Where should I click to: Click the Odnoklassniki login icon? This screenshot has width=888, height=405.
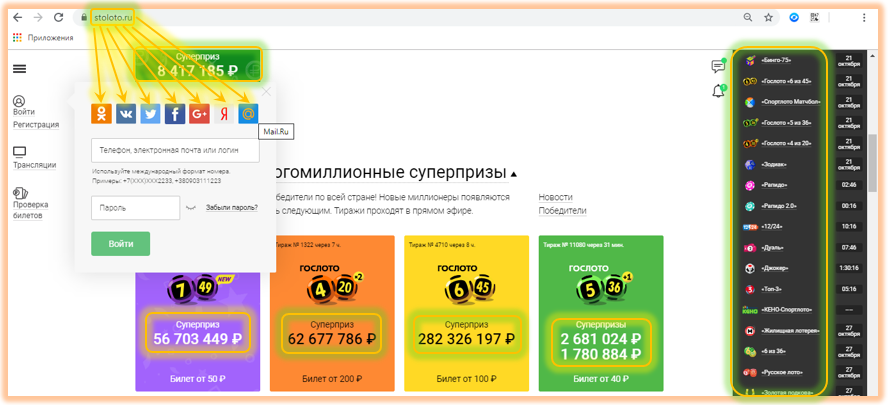point(101,114)
